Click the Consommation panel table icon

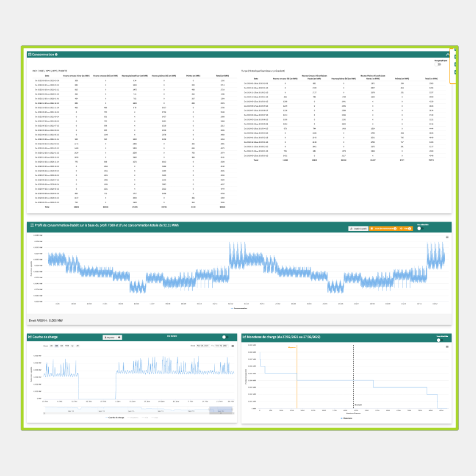[30, 54]
